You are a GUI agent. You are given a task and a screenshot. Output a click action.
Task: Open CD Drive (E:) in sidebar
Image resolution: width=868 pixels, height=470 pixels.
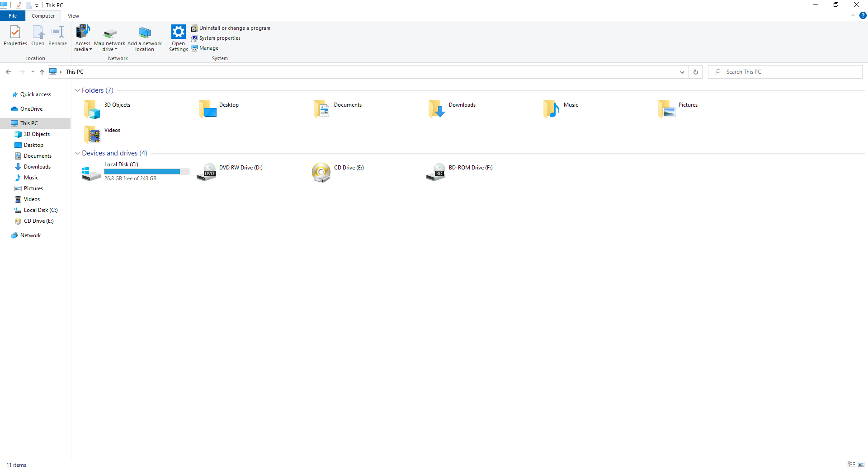pyautogui.click(x=38, y=221)
